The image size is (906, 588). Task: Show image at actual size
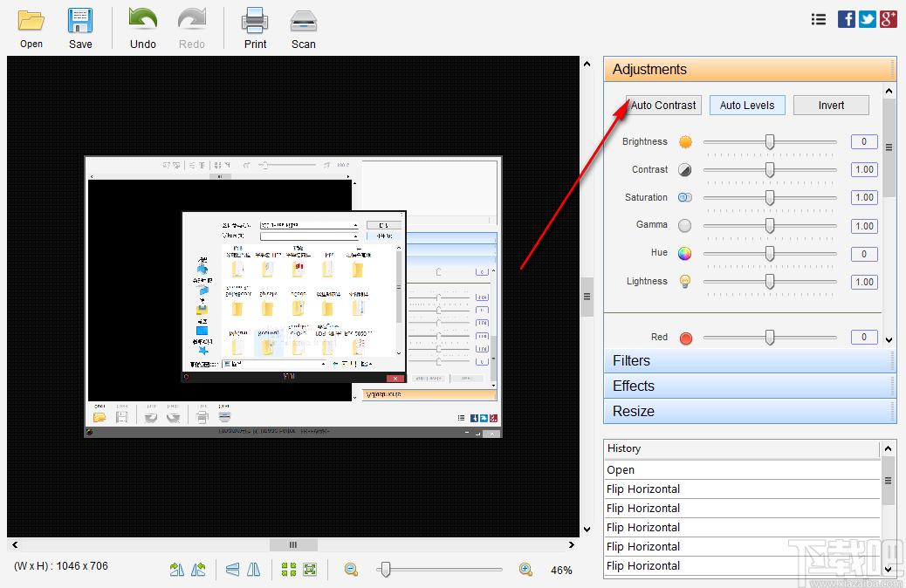coord(288,570)
